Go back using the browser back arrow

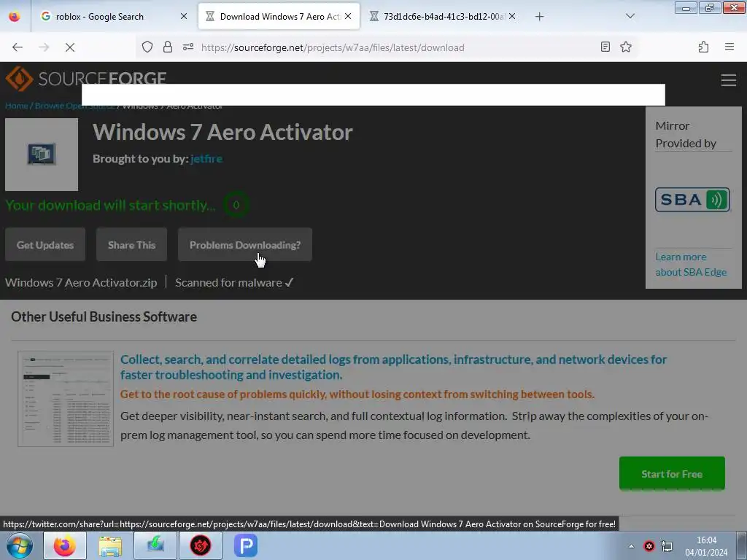point(18,47)
